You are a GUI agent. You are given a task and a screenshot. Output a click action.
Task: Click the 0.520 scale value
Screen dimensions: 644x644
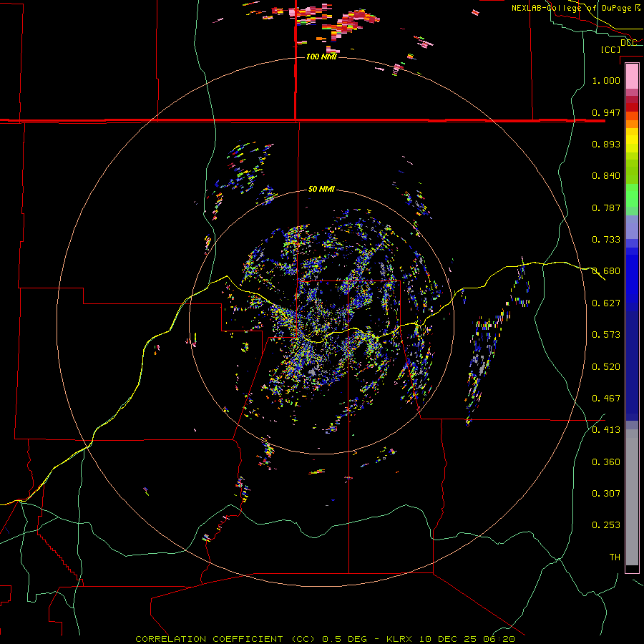[x=606, y=367]
